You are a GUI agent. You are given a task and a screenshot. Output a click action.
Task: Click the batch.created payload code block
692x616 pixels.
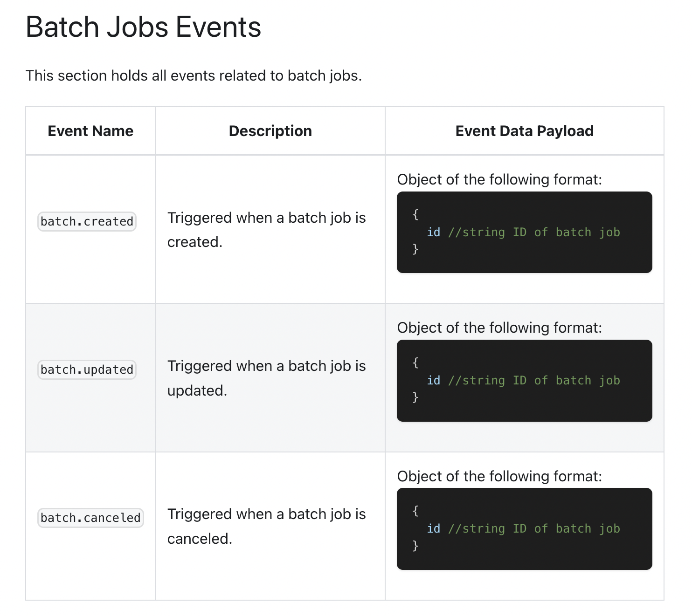coord(525,232)
